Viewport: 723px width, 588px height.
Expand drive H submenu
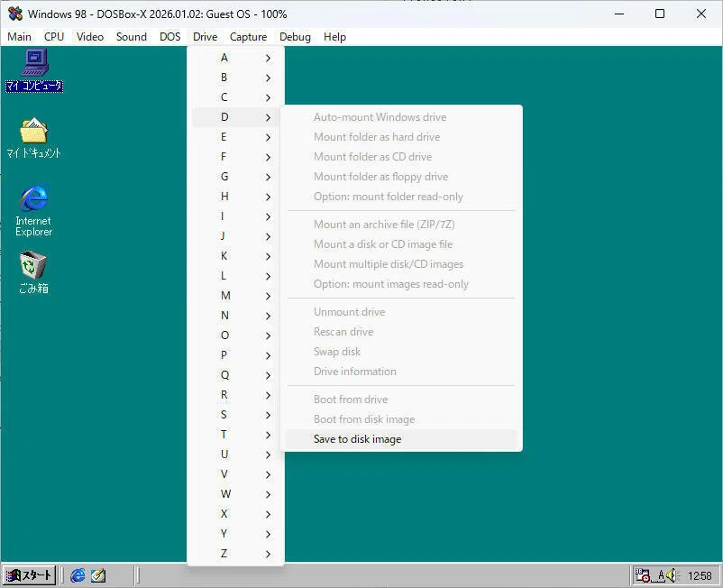235,197
